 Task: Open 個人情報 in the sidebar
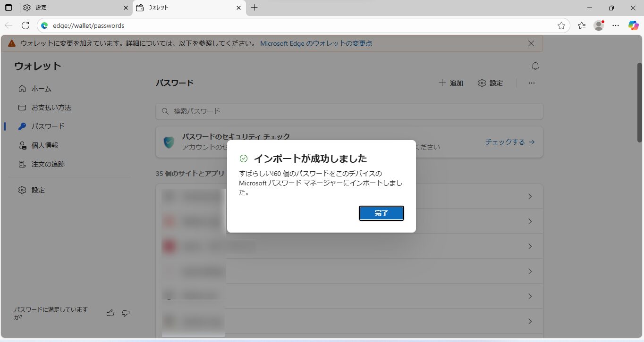(x=69, y=145)
